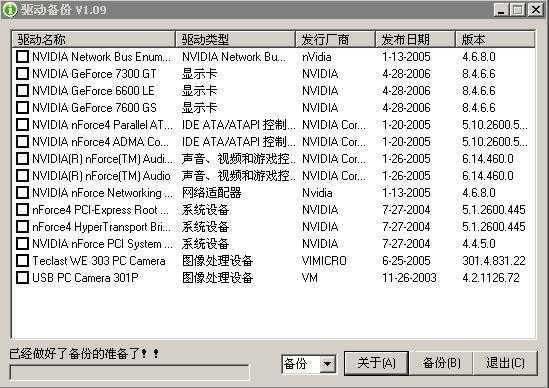
Task: Tick the USB PC Camera 301P checkbox
Action: click(22, 277)
